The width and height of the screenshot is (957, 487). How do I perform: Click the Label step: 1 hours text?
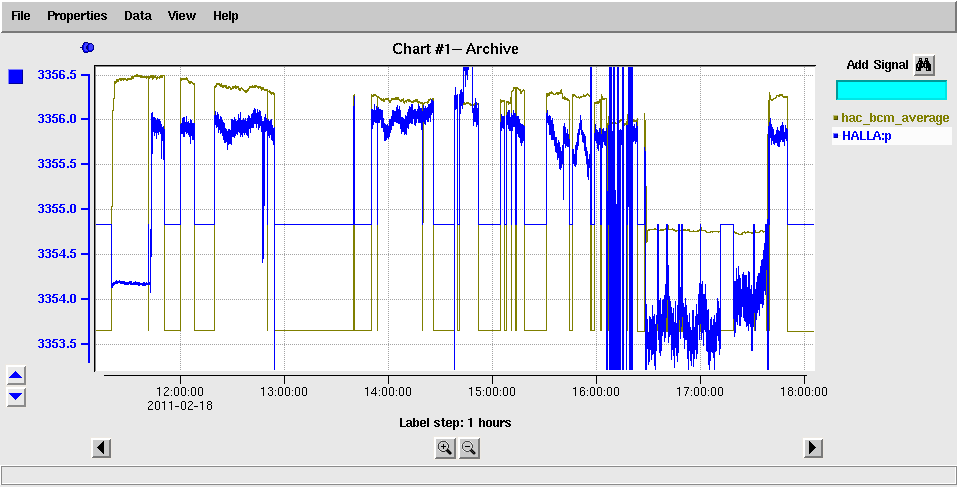coord(455,423)
